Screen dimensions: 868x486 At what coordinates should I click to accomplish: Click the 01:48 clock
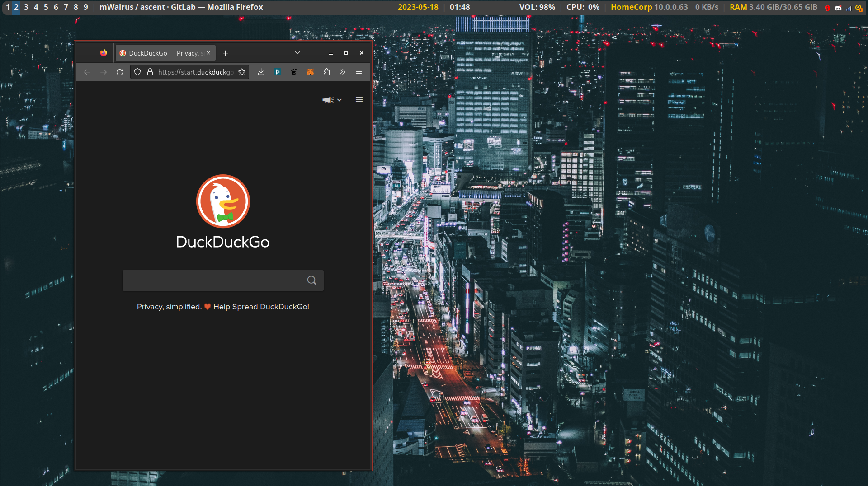pyautogui.click(x=460, y=7)
